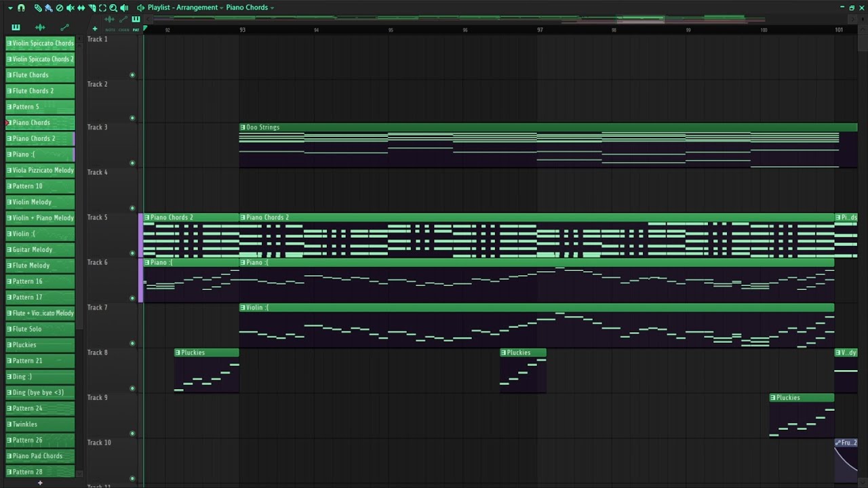868x488 pixels.
Task: Open second Piano :( clip menu at bar 93
Action: click(243, 262)
